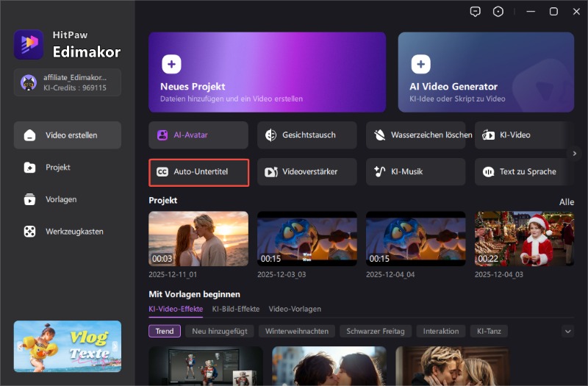Launch the Auto-Untertitel tool

(x=198, y=172)
